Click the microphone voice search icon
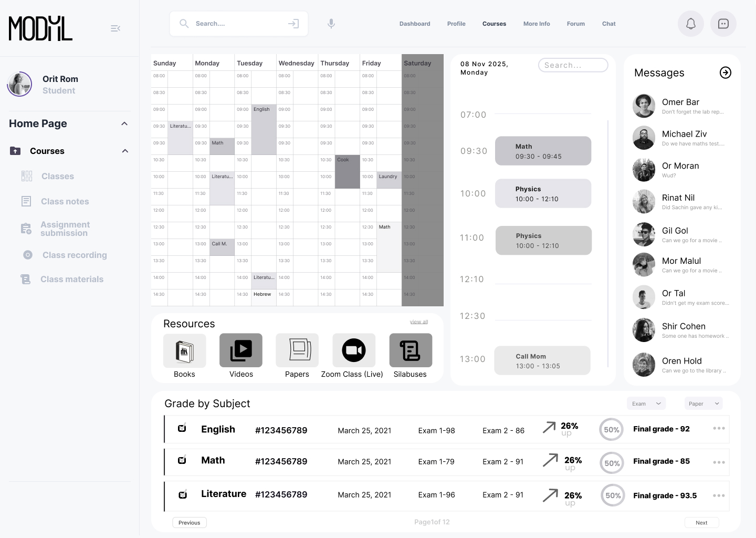Viewport: 756px width, 538px height. coord(331,24)
